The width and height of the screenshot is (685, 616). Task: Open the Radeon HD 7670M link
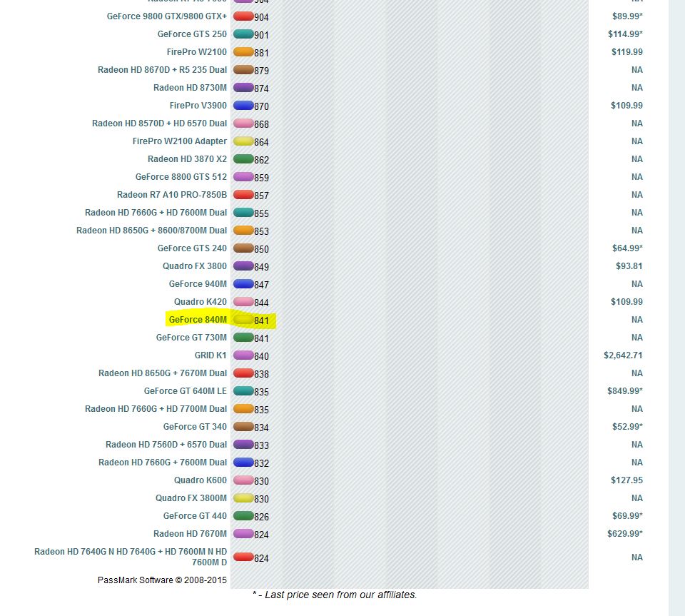pos(190,535)
